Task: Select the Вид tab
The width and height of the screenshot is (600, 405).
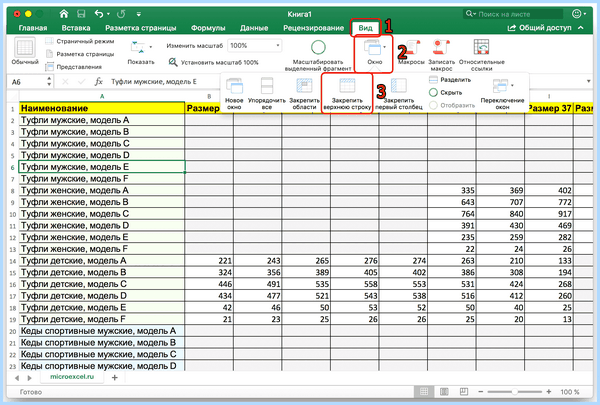Action: [x=365, y=28]
